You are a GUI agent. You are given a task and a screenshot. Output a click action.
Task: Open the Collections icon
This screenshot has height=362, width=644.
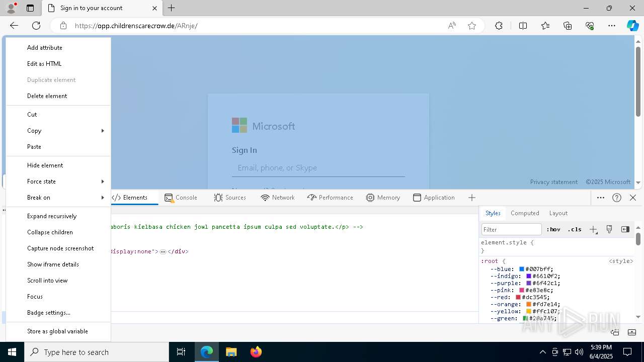click(x=568, y=26)
